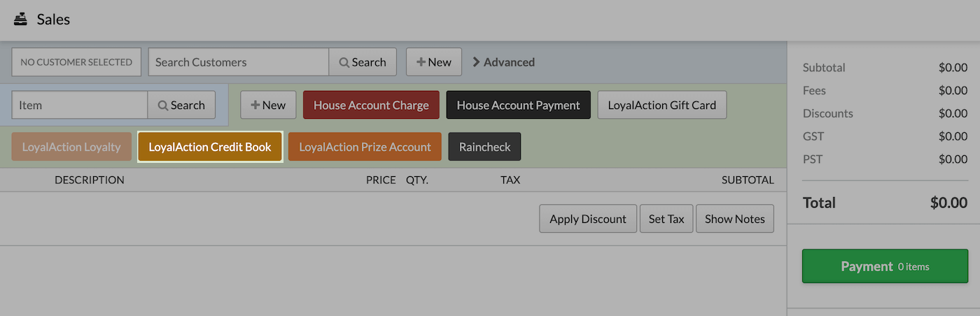Click the Apply Discount button
Screen dimensions: 980x316
[588, 219]
